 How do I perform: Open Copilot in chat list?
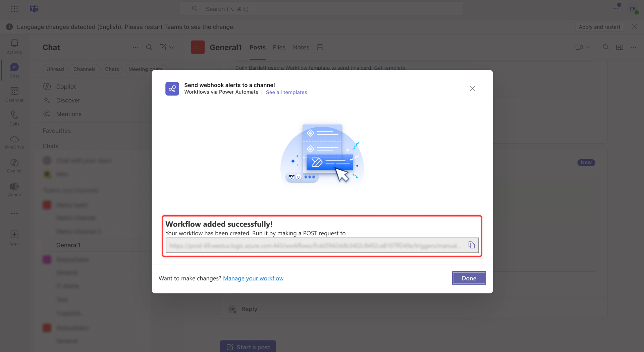pyautogui.click(x=66, y=86)
